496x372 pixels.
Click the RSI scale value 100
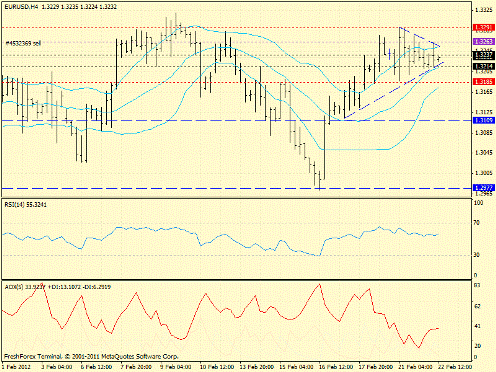[479, 203]
